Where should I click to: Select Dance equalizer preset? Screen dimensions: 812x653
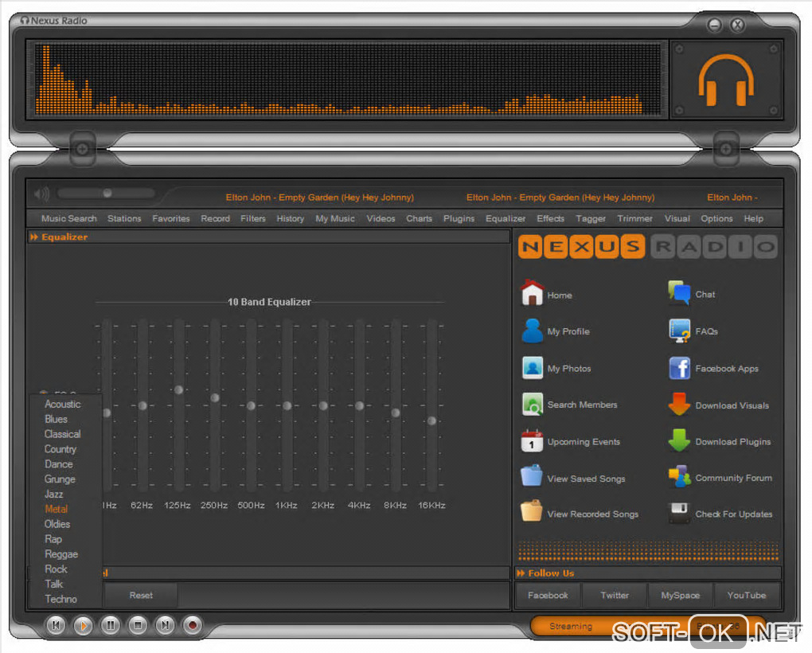pos(59,464)
